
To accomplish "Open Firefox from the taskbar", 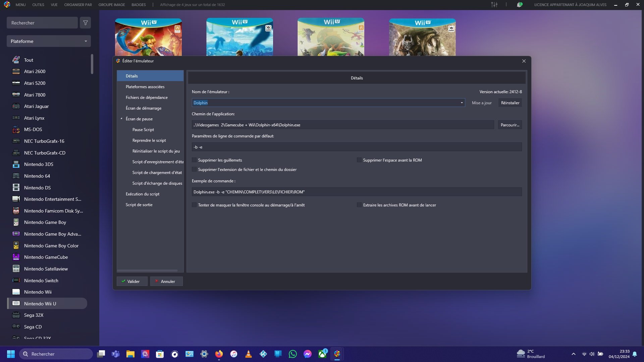I will (x=219, y=354).
